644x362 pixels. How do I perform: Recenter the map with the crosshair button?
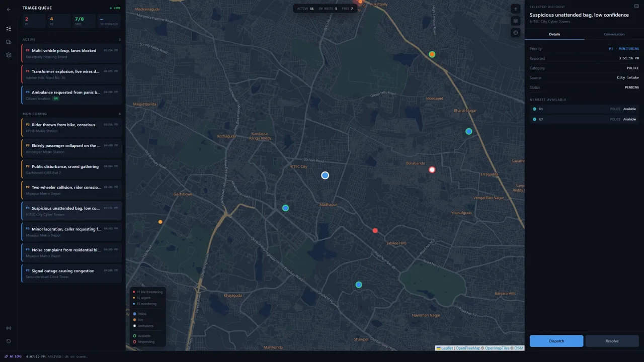coord(515,33)
